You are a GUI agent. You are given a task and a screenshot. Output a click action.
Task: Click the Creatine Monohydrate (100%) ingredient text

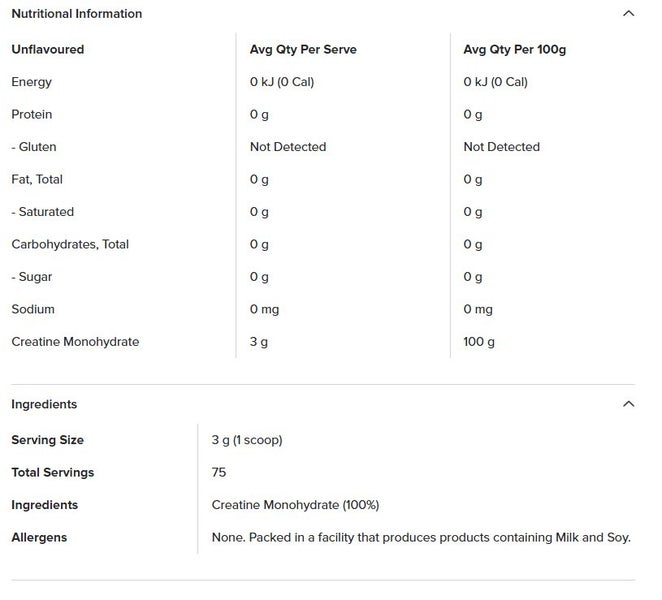point(295,505)
